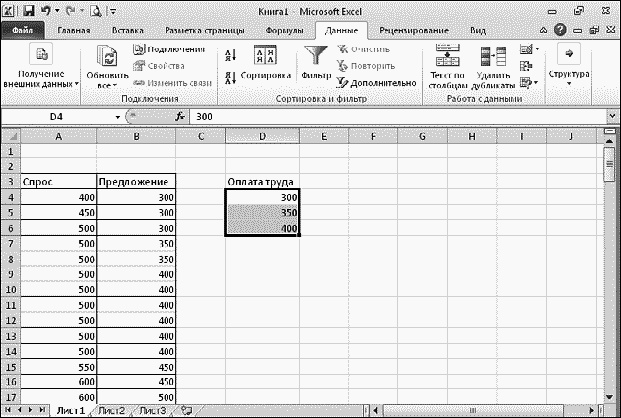The width and height of the screenshot is (621, 418).
Task: Expand the Structure group dropdown
Action: pyautogui.click(x=569, y=66)
